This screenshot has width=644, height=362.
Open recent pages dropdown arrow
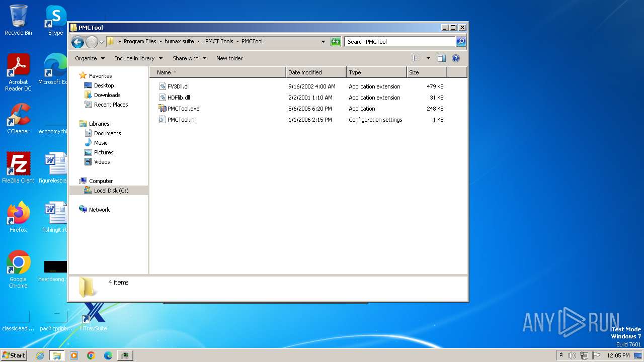coord(102,42)
